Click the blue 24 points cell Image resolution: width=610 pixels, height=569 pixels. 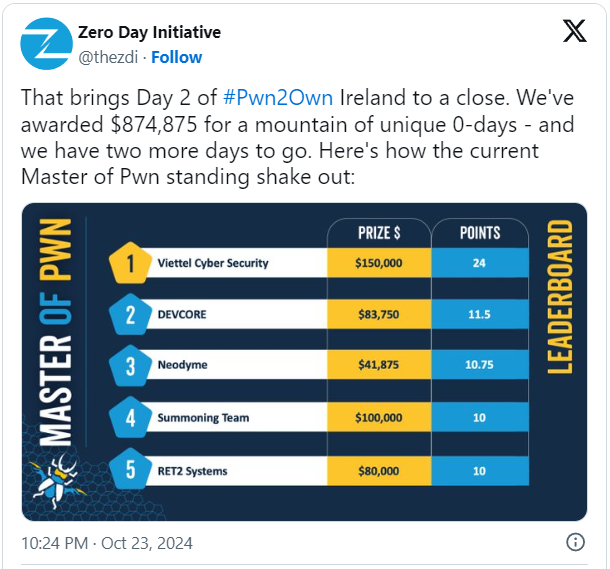pos(479,263)
